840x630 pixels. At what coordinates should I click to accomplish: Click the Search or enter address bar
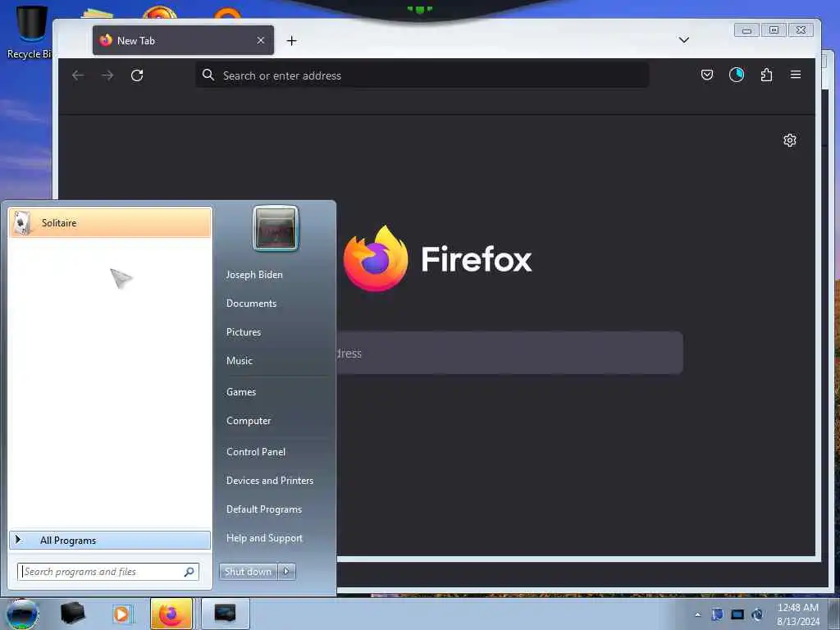[422, 75]
